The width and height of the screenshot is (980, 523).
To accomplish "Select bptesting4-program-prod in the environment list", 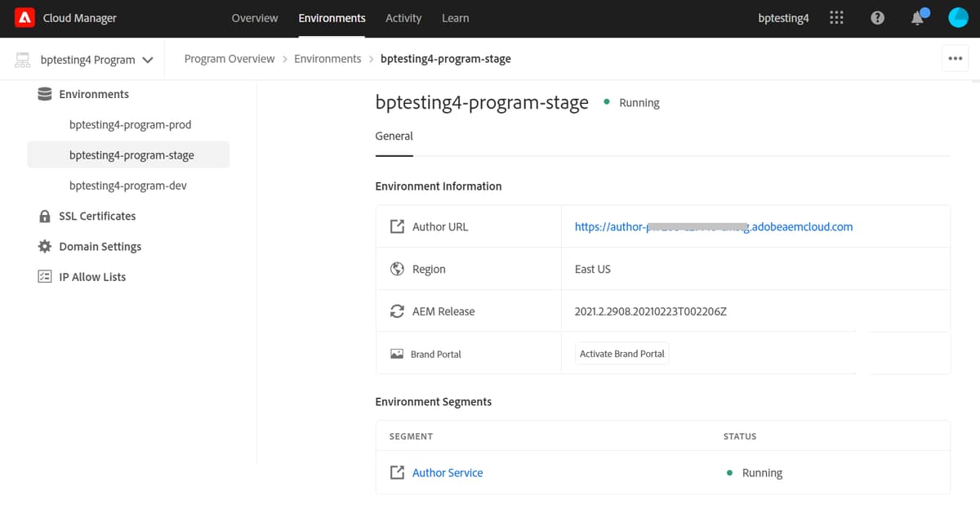I will click(x=130, y=124).
